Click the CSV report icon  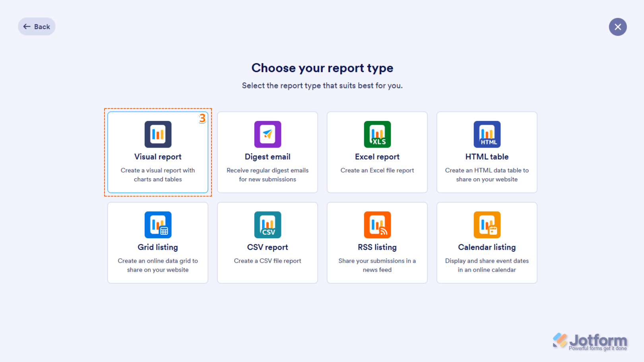pos(268,225)
